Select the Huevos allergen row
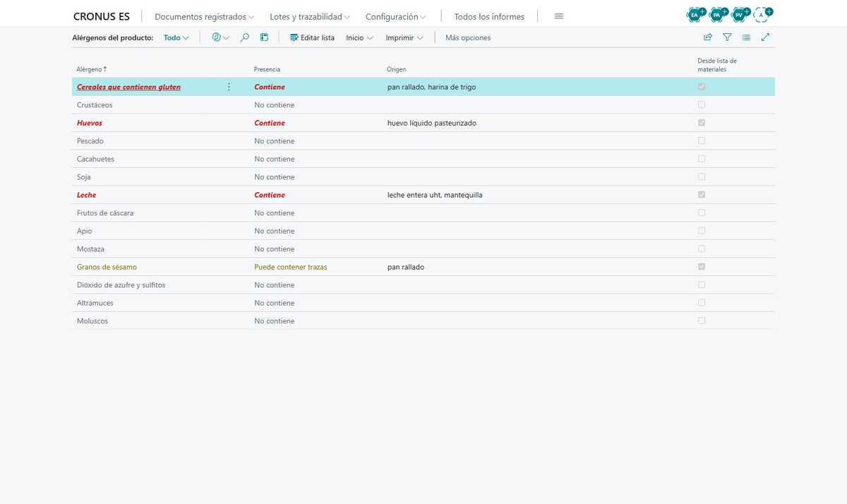The width and height of the screenshot is (847, 504). (423, 123)
